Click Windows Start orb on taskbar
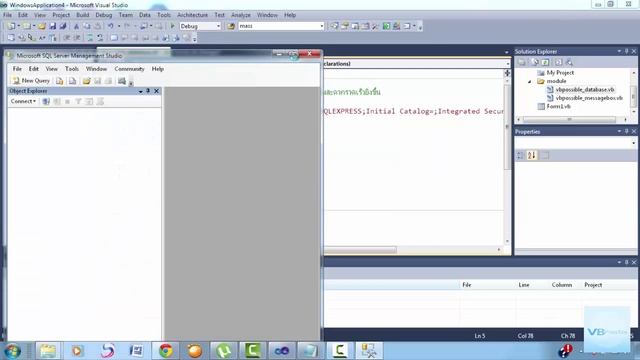640x360 pixels. [x=12, y=351]
